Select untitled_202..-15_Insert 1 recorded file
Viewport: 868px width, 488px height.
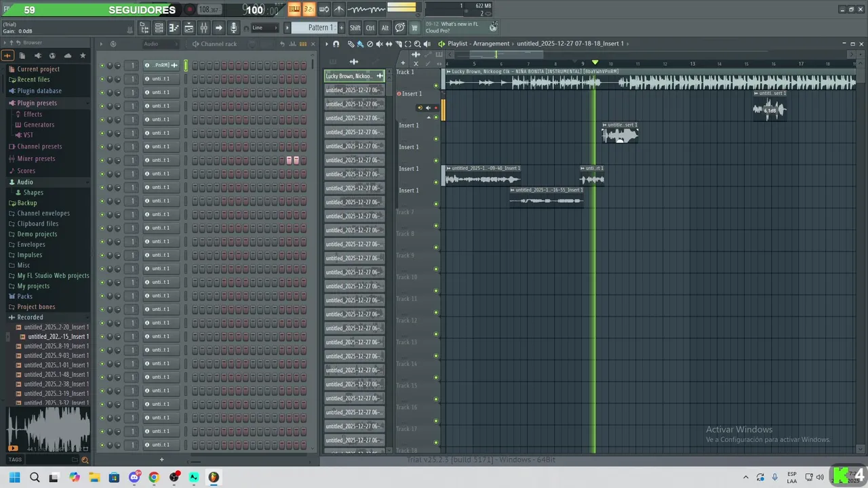[58, 337]
